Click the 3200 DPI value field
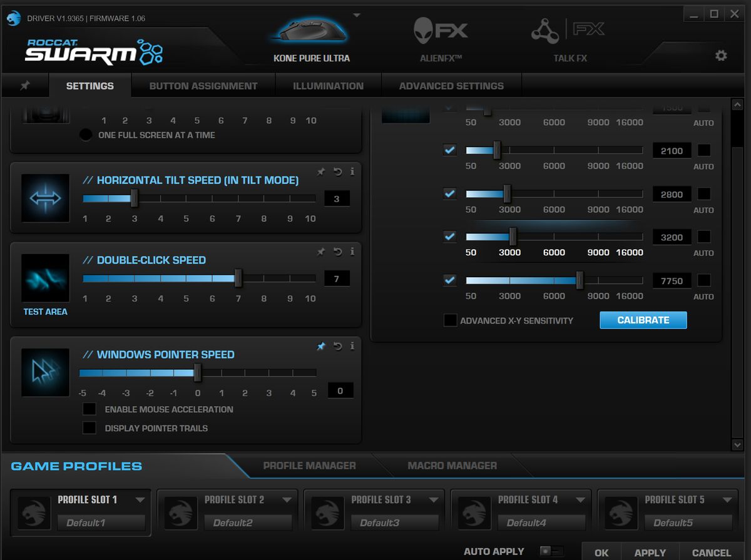The image size is (751, 560). click(x=672, y=238)
